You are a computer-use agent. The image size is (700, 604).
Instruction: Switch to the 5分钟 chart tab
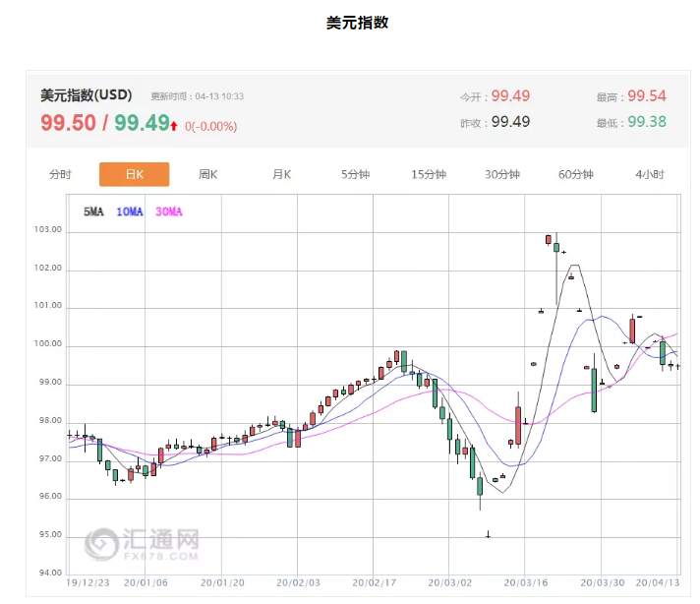click(355, 175)
